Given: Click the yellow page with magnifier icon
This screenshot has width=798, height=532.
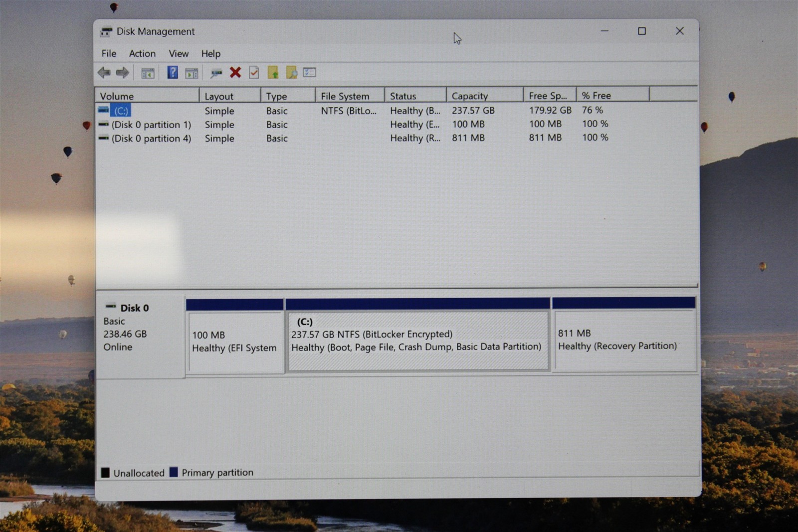Looking at the screenshot, I should 292,73.
